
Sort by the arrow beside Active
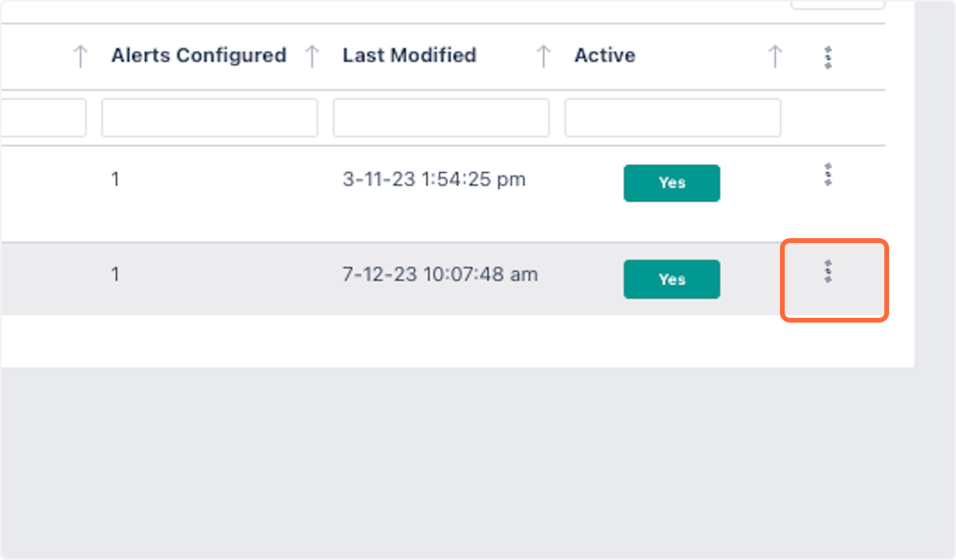pyautogui.click(x=774, y=56)
